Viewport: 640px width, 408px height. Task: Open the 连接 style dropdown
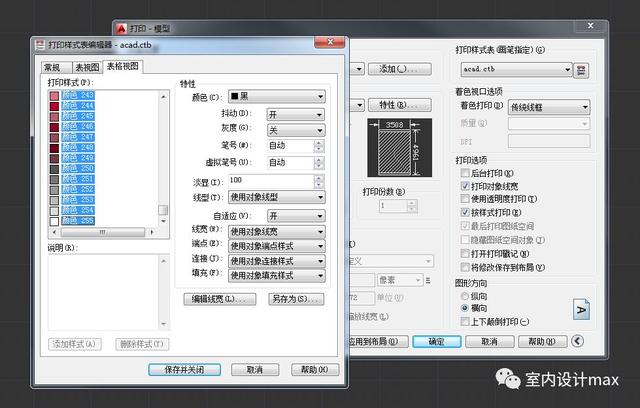coord(277,261)
